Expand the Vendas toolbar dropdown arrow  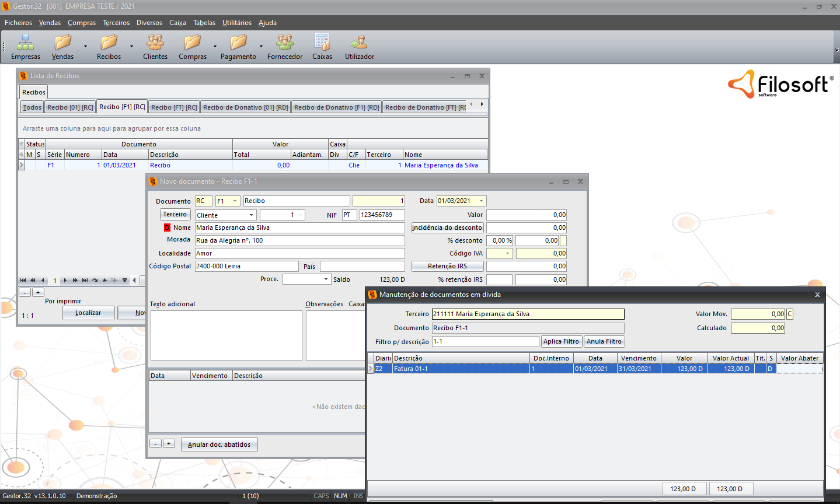click(x=85, y=46)
